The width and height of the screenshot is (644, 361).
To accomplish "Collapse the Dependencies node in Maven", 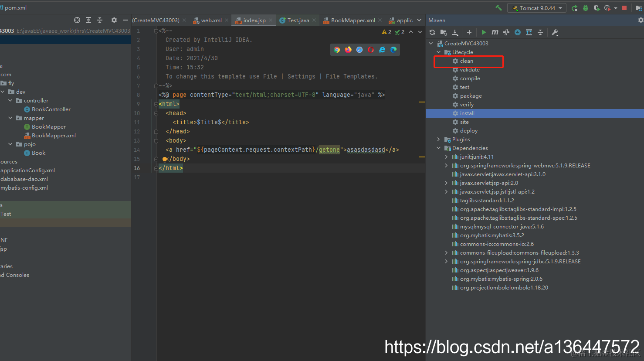I will (x=439, y=148).
